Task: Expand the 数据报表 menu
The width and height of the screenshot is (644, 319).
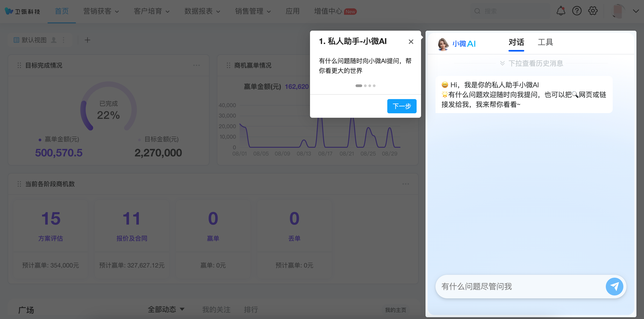Action: tap(202, 11)
